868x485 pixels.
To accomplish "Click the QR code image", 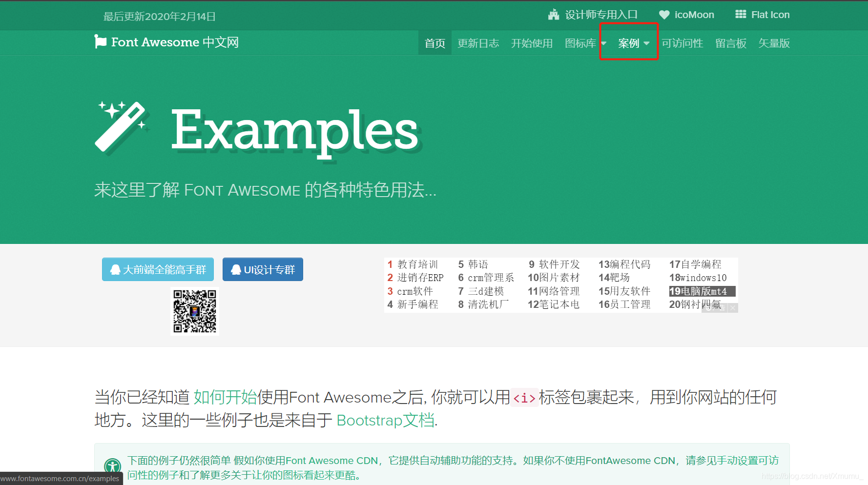I will (x=195, y=311).
